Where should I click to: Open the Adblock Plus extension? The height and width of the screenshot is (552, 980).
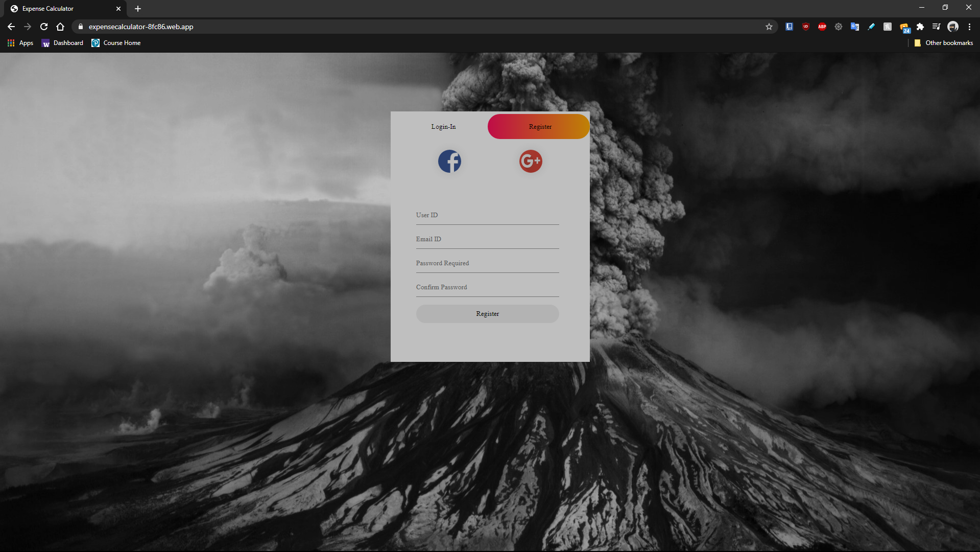(822, 27)
